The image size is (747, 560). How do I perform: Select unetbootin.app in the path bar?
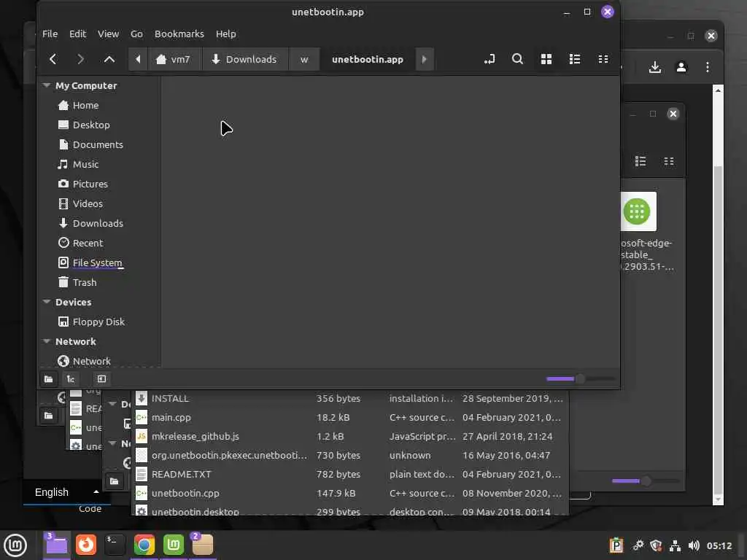coord(368,60)
